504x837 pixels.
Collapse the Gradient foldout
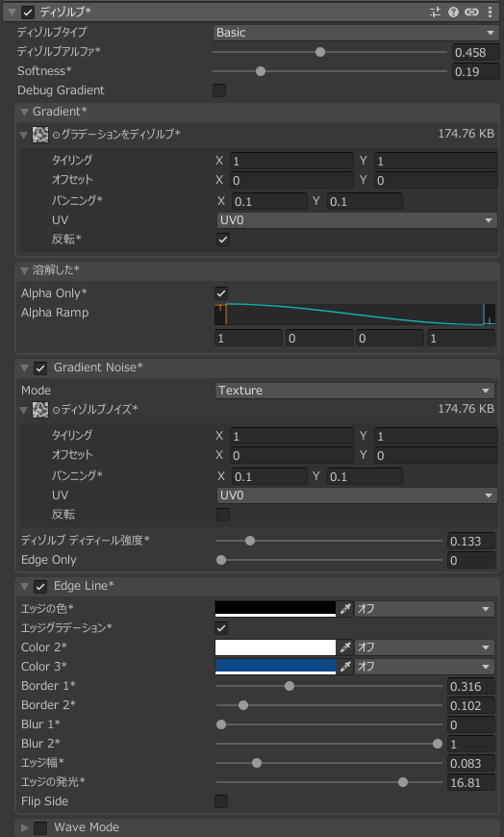point(24,112)
